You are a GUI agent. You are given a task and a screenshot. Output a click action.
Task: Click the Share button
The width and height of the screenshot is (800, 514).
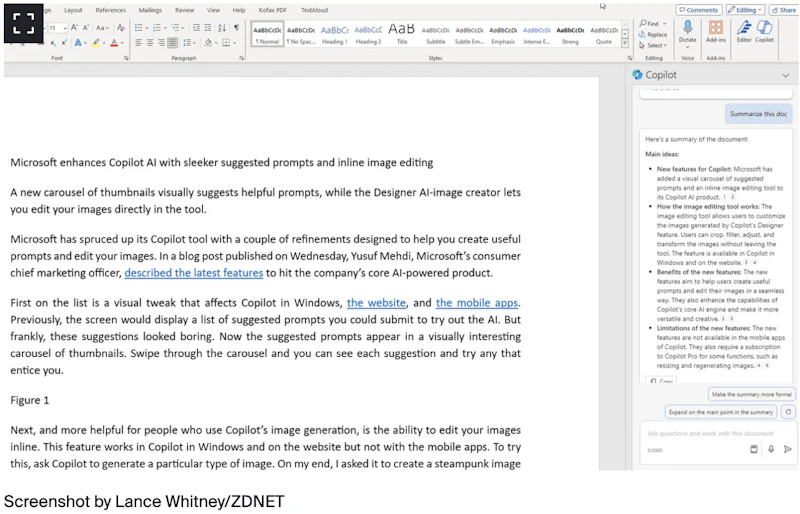783,10
